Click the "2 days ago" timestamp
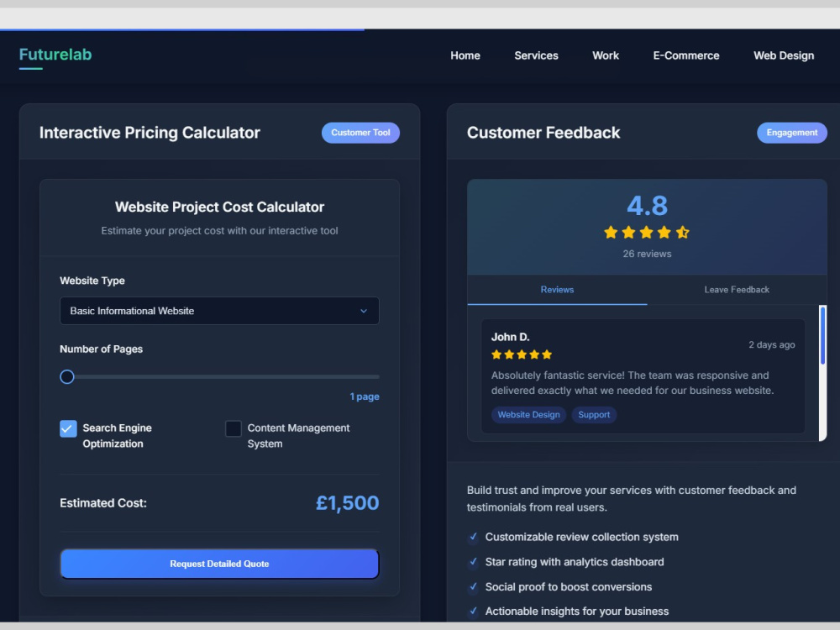 (x=771, y=345)
